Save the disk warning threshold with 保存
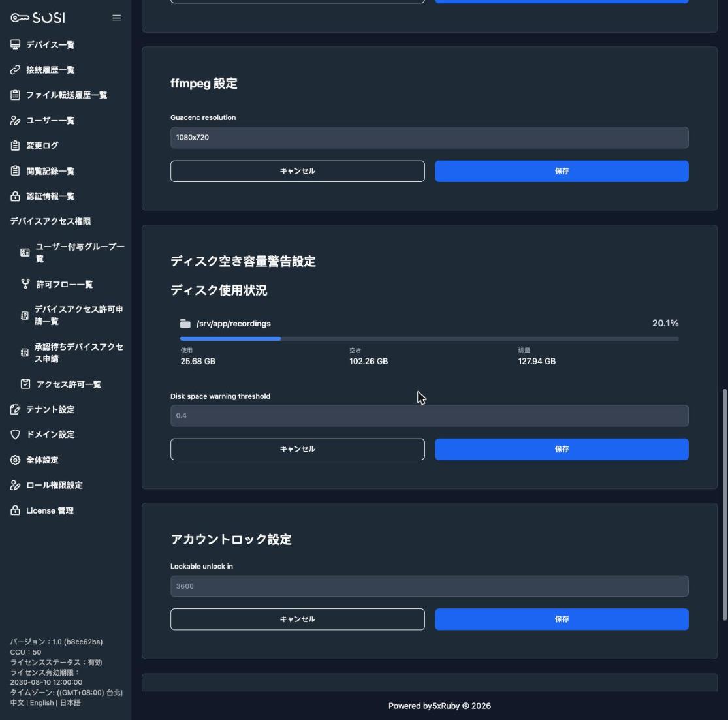The image size is (728, 720). (562, 449)
